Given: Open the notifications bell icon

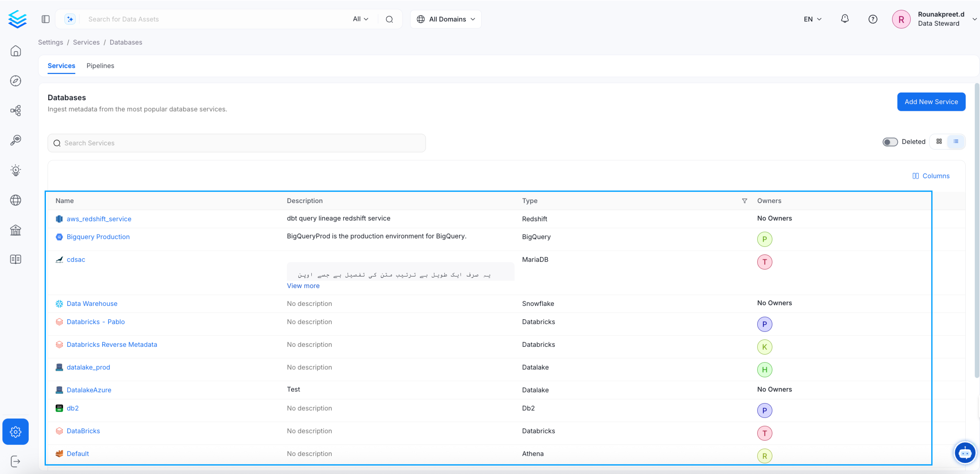Looking at the screenshot, I should [x=844, y=19].
